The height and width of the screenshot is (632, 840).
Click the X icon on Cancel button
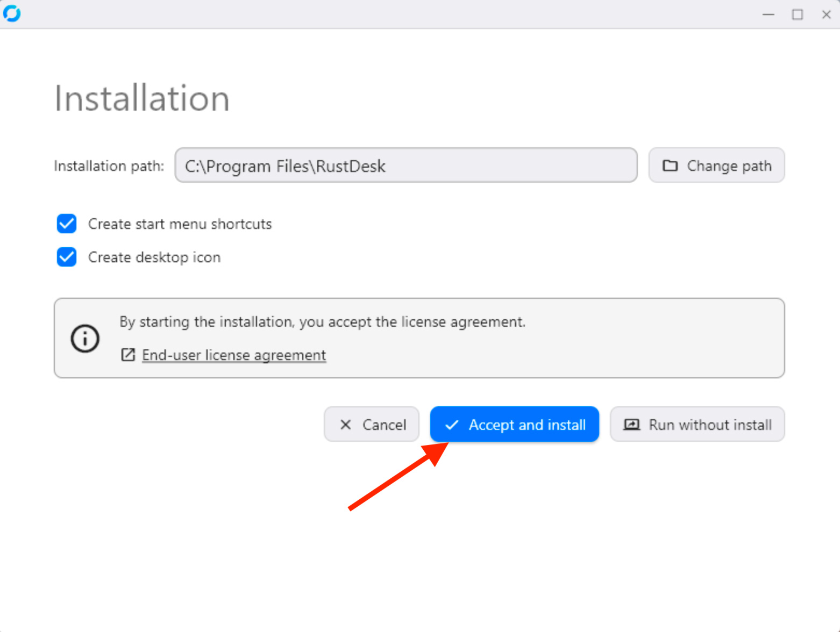[346, 425]
